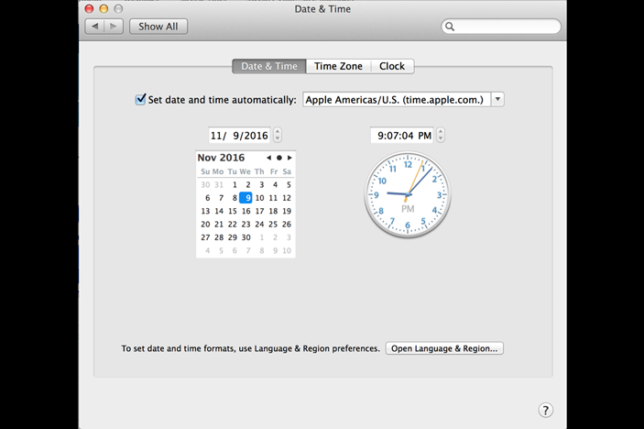Click the analog clock face

[407, 195]
